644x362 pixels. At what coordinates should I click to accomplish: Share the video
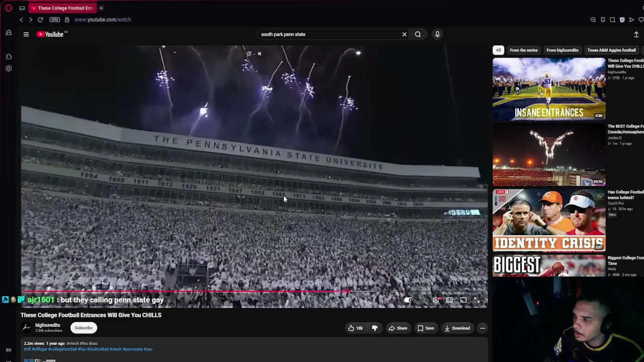(397, 328)
